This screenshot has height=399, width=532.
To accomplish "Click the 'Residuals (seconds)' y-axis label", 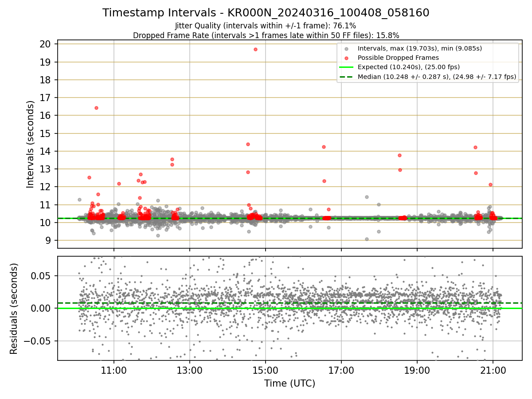I will [14, 308].
